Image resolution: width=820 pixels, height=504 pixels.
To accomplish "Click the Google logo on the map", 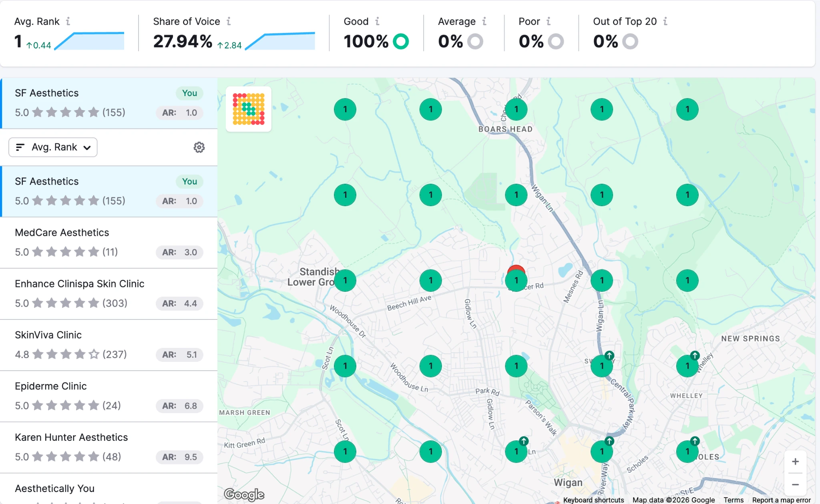I will [244, 494].
